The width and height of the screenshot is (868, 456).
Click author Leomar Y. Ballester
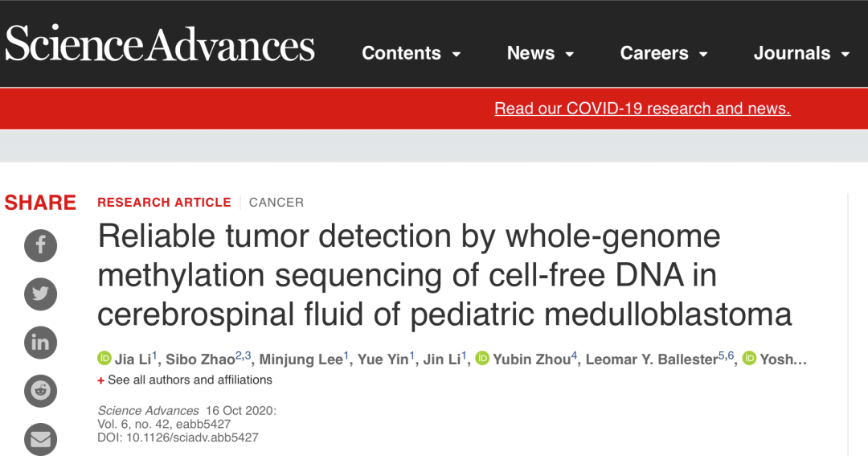(652, 359)
